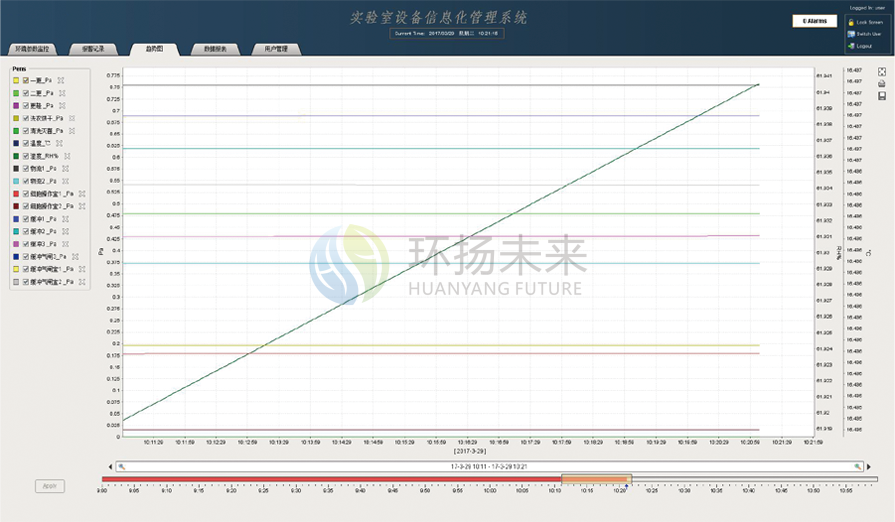Screen dimensions: 895x522
Task: Expand the trend chart to full screen
Action: point(882,72)
